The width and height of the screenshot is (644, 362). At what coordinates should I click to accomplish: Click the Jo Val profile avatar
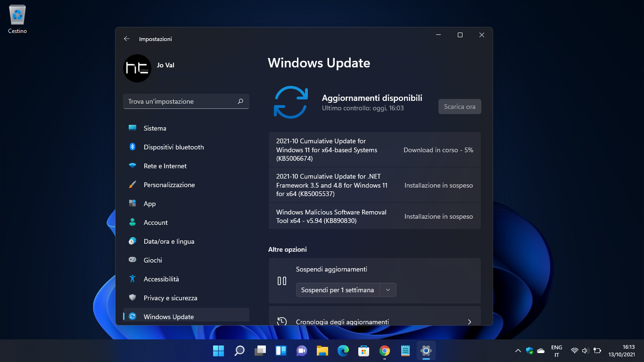pos(137,68)
